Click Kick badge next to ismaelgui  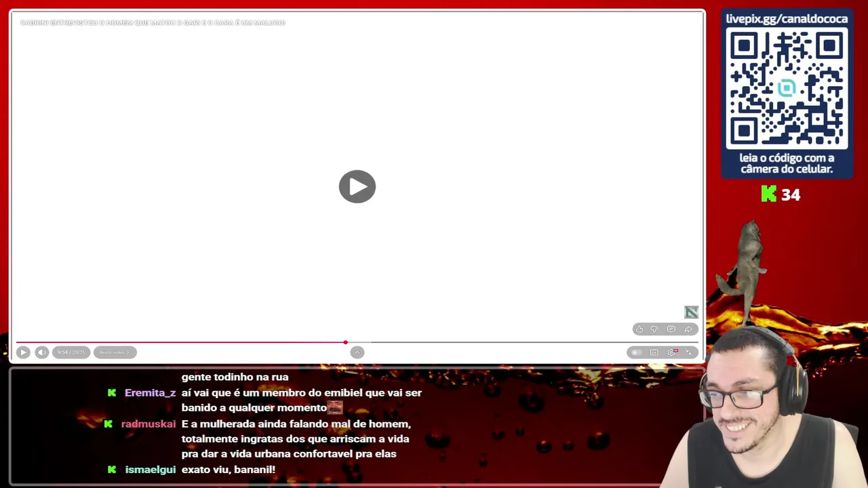tap(112, 469)
